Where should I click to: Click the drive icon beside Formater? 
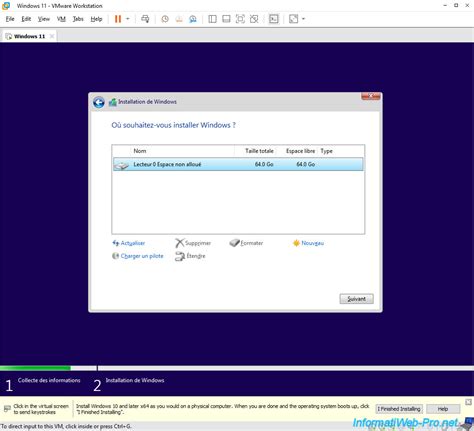[x=235, y=243]
